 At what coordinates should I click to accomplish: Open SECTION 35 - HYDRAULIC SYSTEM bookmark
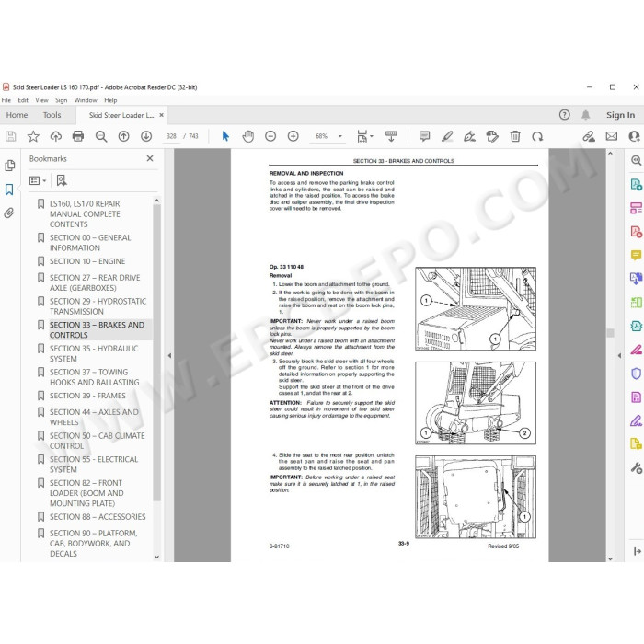coord(94,353)
